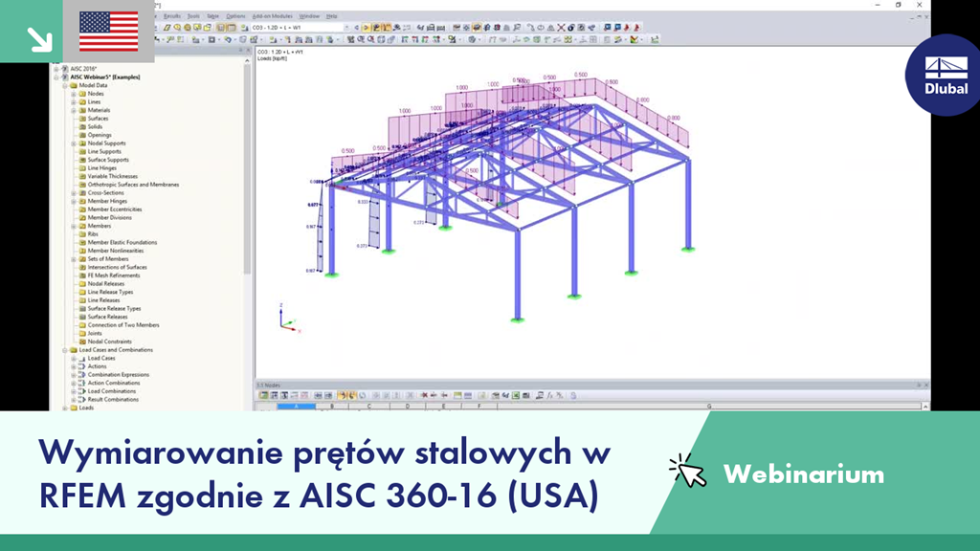
Task: Select Joints tree item
Action: 95,333
